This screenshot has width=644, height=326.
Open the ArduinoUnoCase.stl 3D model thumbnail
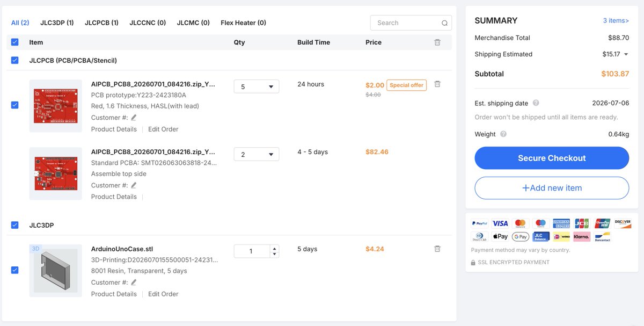coord(56,271)
